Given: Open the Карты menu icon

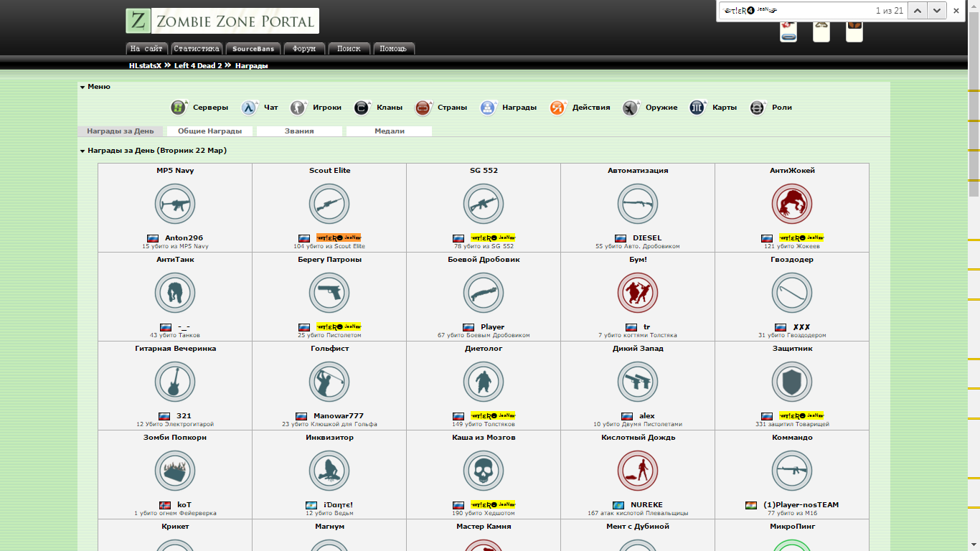Looking at the screenshot, I should pos(697,108).
